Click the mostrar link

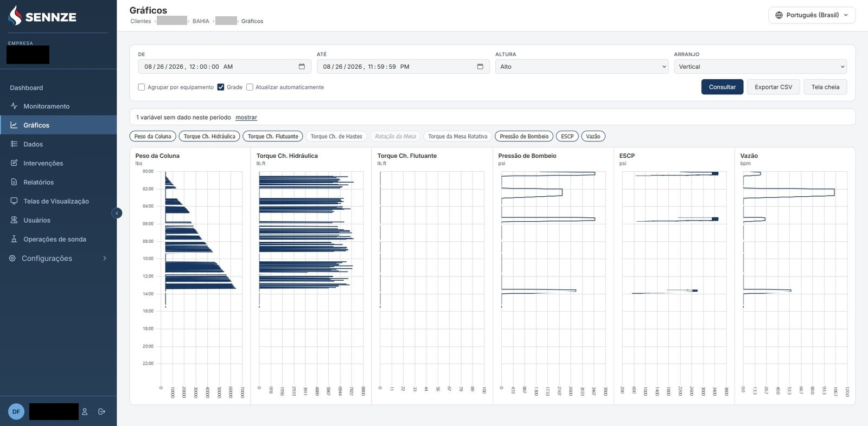[246, 118]
